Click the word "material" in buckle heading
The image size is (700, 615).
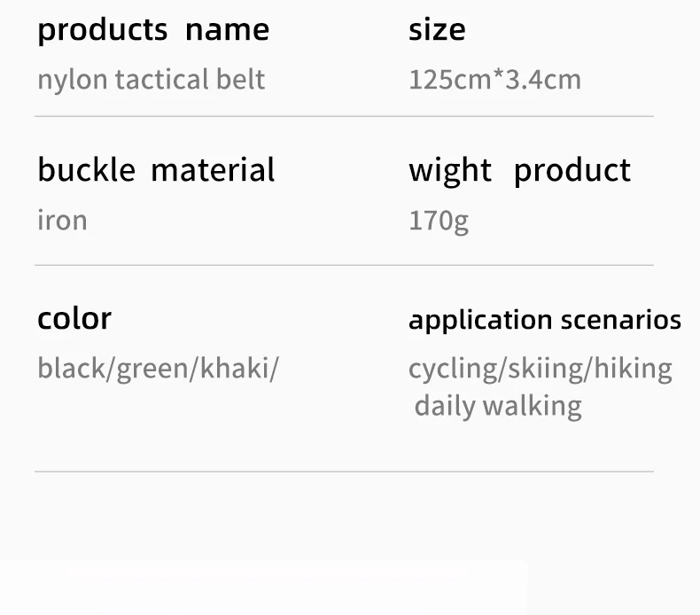[213, 170]
